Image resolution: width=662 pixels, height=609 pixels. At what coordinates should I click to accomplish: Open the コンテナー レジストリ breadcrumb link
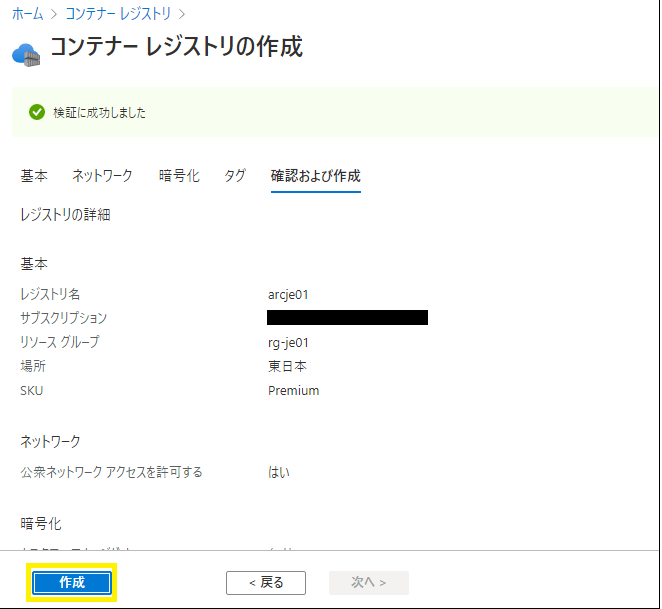[118, 14]
